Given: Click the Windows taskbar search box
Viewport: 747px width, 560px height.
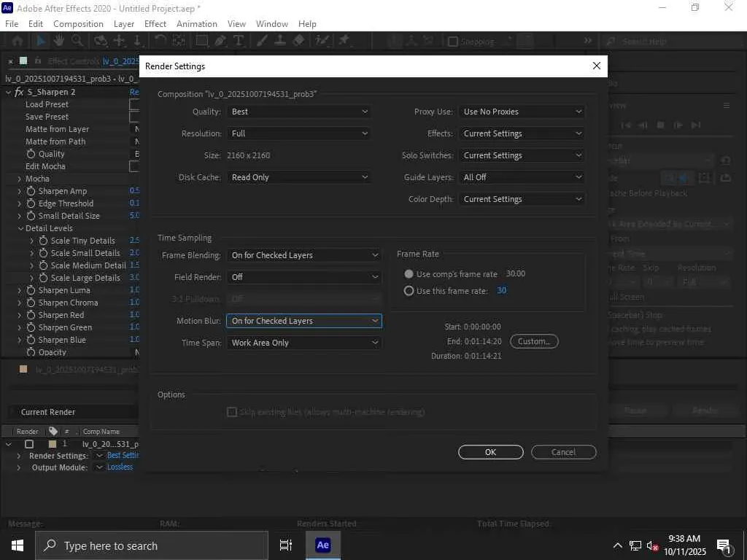Looking at the screenshot, I should tap(152, 545).
